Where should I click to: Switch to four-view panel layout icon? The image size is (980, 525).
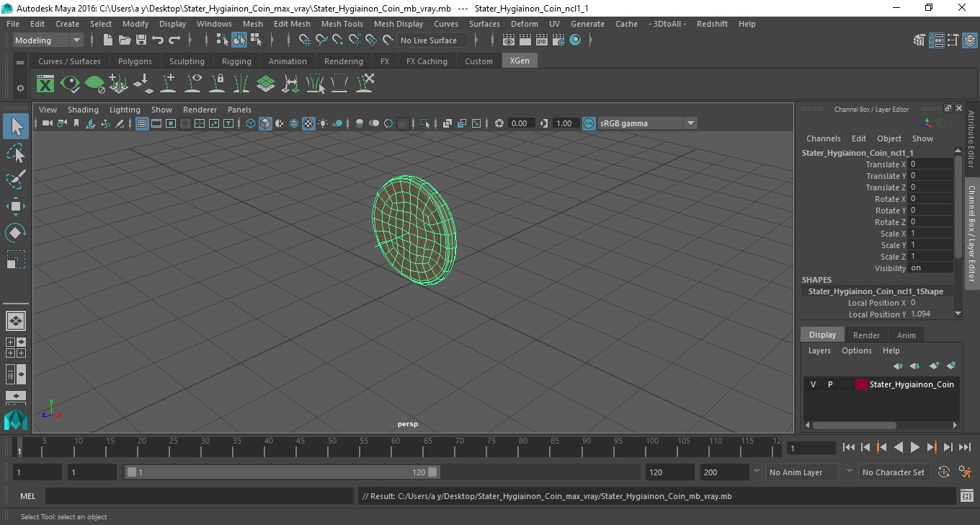(x=15, y=348)
